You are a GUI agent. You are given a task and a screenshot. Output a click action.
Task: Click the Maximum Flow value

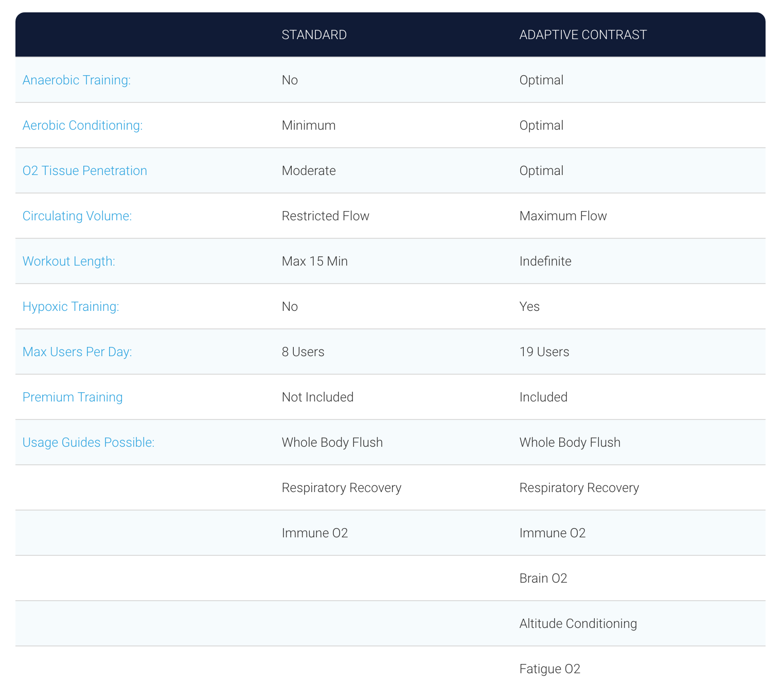563,216
